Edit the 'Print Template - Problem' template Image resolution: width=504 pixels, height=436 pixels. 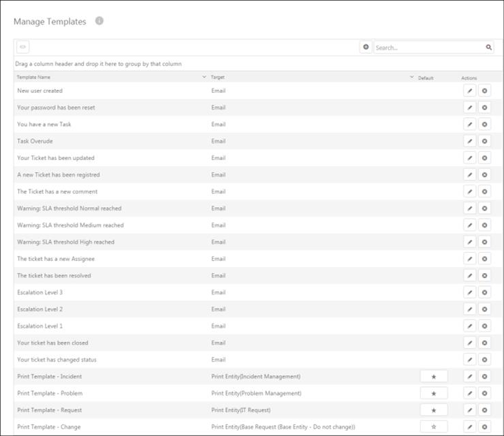click(469, 393)
